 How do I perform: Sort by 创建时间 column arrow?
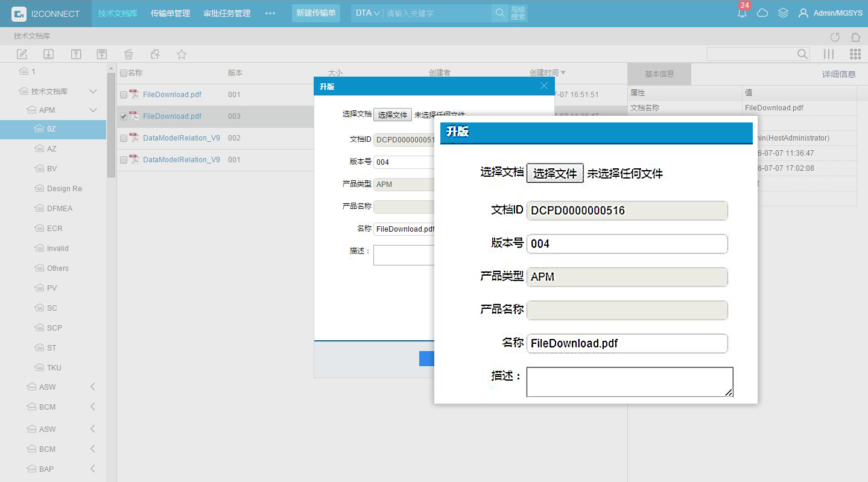click(x=563, y=72)
